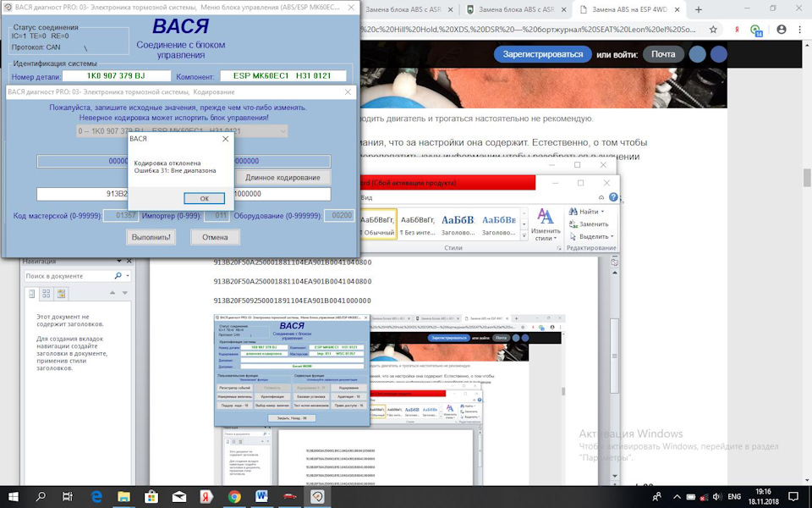
Task: Open the Styles pane launcher
Action: point(559,249)
